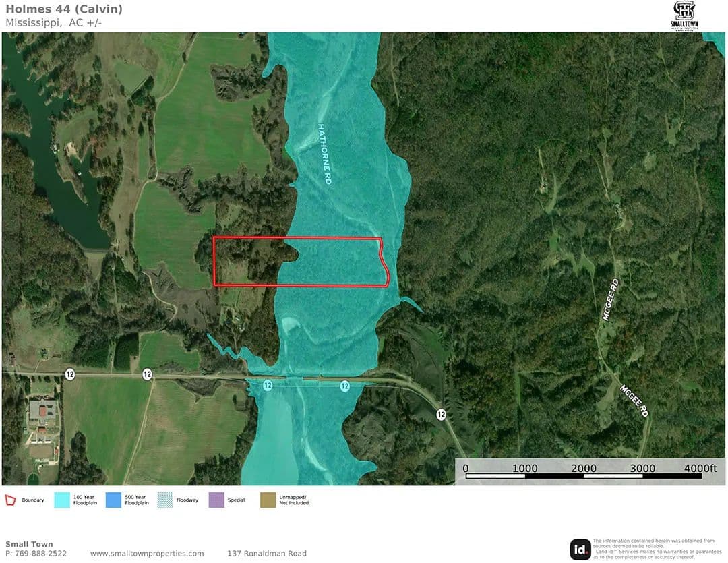Click the Route 12 shield nearest the curved road on the right

coord(441,413)
